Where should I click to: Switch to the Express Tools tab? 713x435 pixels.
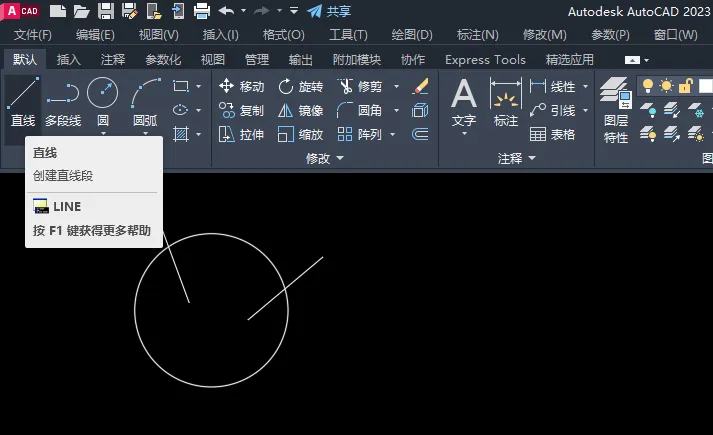485,60
